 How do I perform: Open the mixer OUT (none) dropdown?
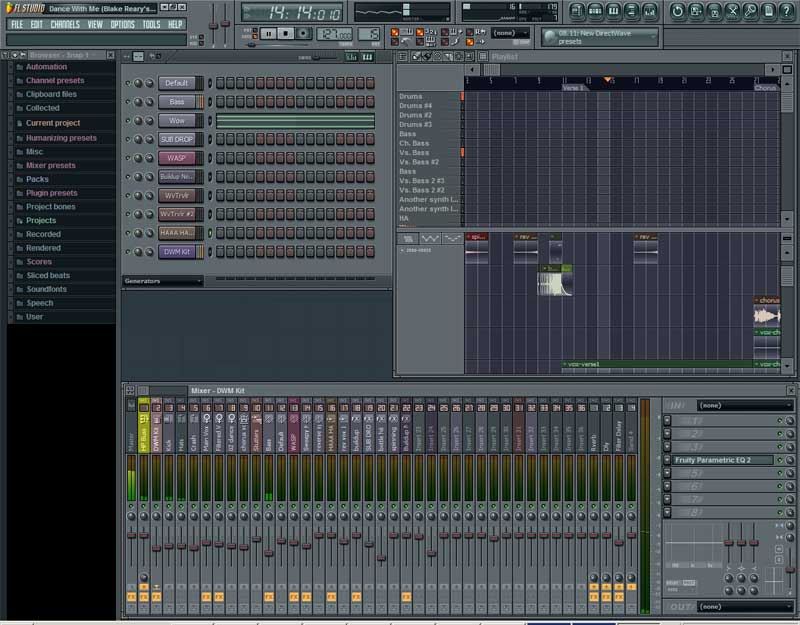coord(744,607)
